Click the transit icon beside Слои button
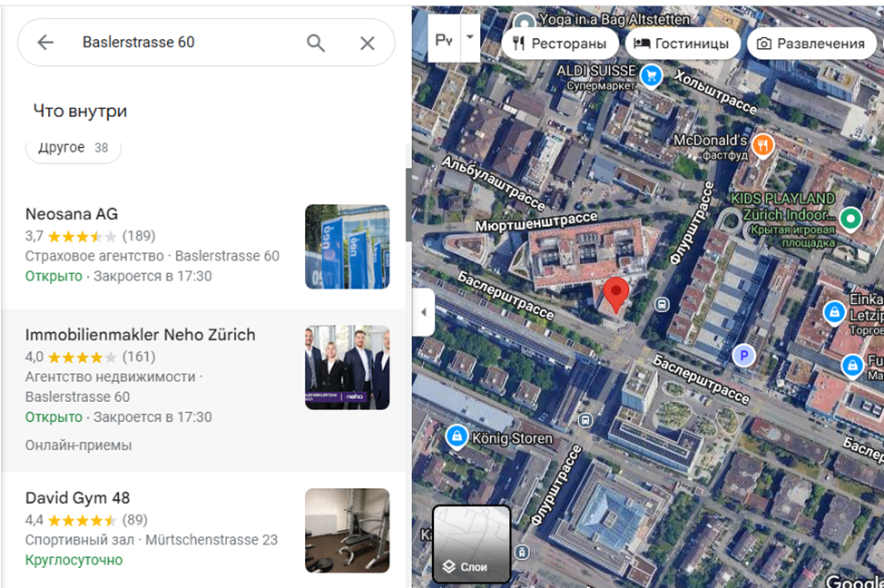The width and height of the screenshot is (884, 588). pos(523,552)
